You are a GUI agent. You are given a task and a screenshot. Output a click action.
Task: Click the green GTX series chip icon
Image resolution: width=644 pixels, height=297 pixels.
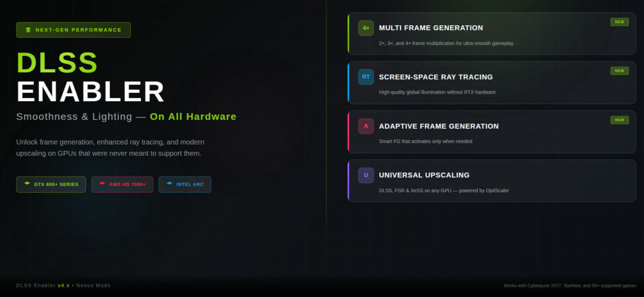pyautogui.click(x=27, y=183)
